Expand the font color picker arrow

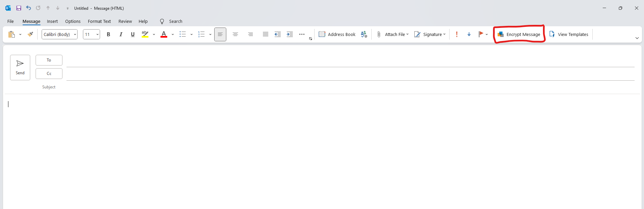click(x=173, y=34)
